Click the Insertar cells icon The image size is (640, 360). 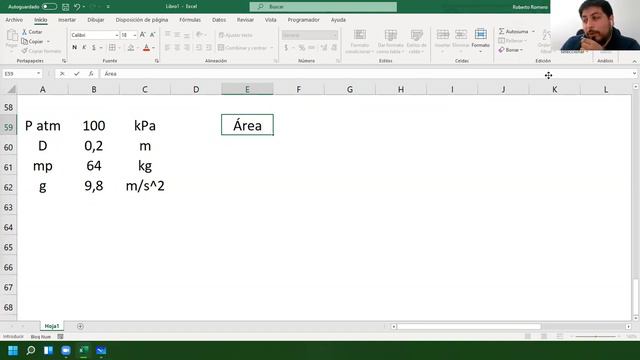(442, 35)
